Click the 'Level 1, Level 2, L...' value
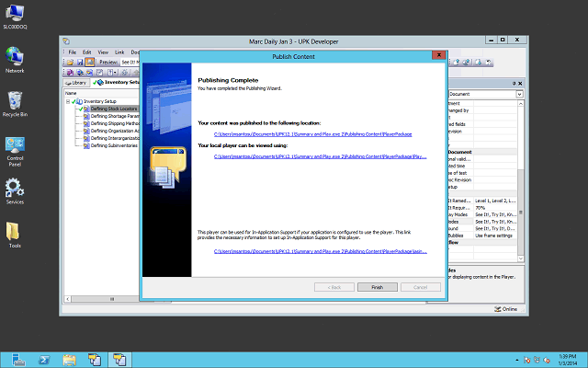 pos(495,201)
